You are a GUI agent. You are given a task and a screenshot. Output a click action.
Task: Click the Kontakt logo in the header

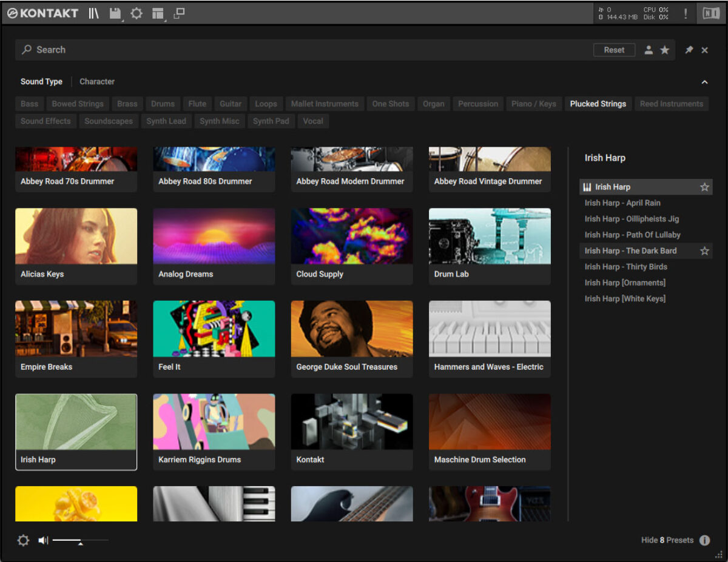click(x=42, y=13)
